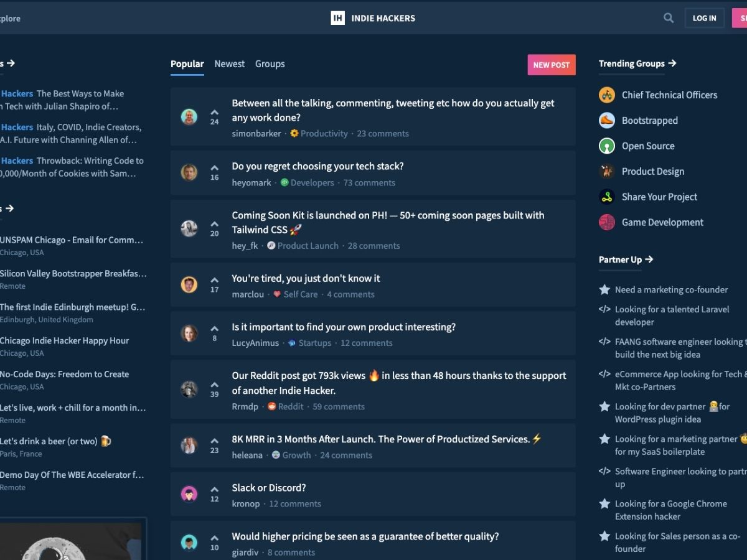This screenshot has height=560, width=747.
Task: Upvote the post 'Do you regret choosing your tech stack?'
Action: pyautogui.click(x=214, y=168)
